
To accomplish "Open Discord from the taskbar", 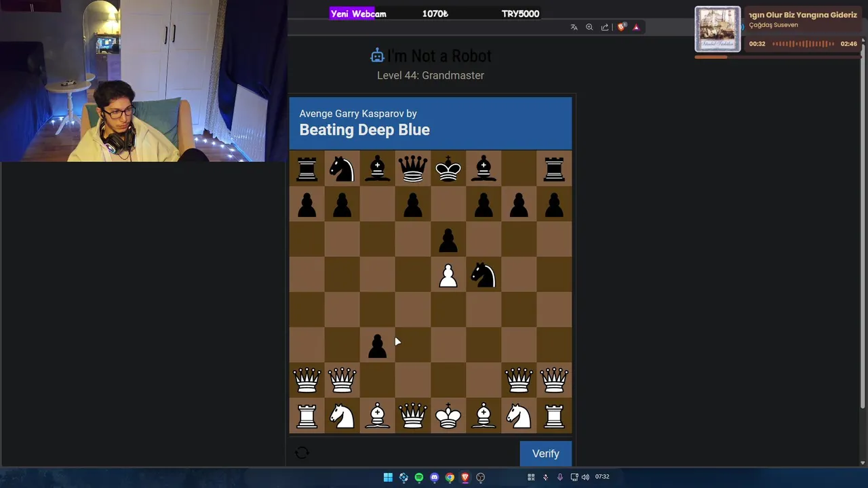I will click(x=435, y=477).
